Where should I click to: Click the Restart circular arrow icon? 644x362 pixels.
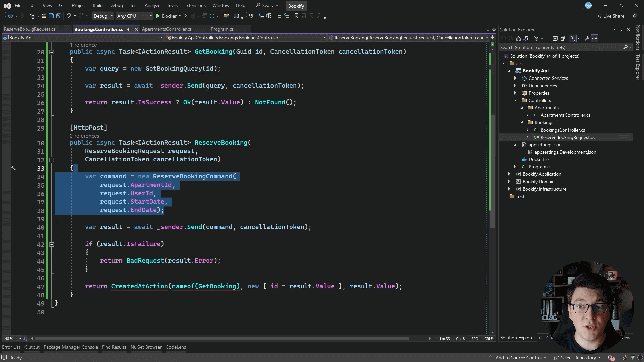coord(212,16)
